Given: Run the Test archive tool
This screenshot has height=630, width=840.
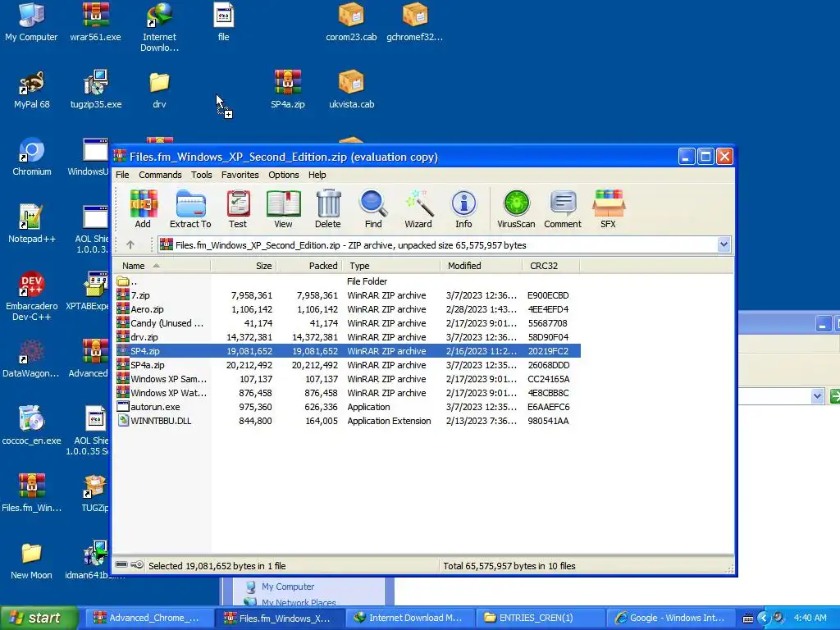Looking at the screenshot, I should [x=238, y=209].
